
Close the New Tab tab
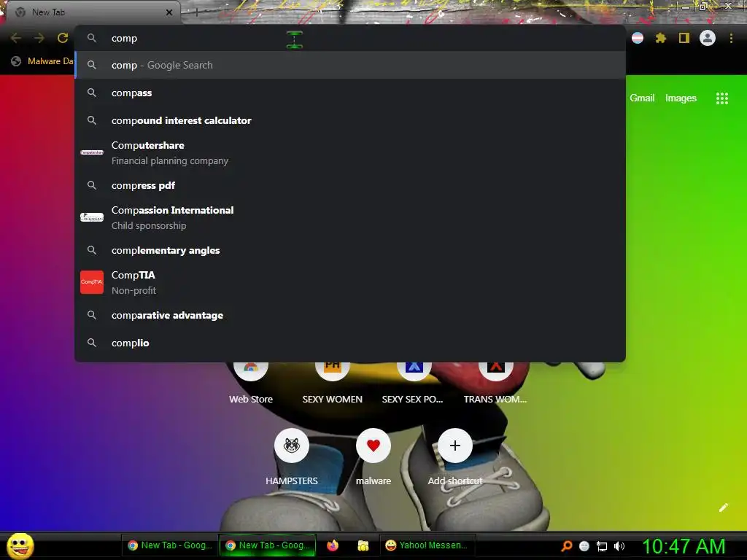pos(169,12)
